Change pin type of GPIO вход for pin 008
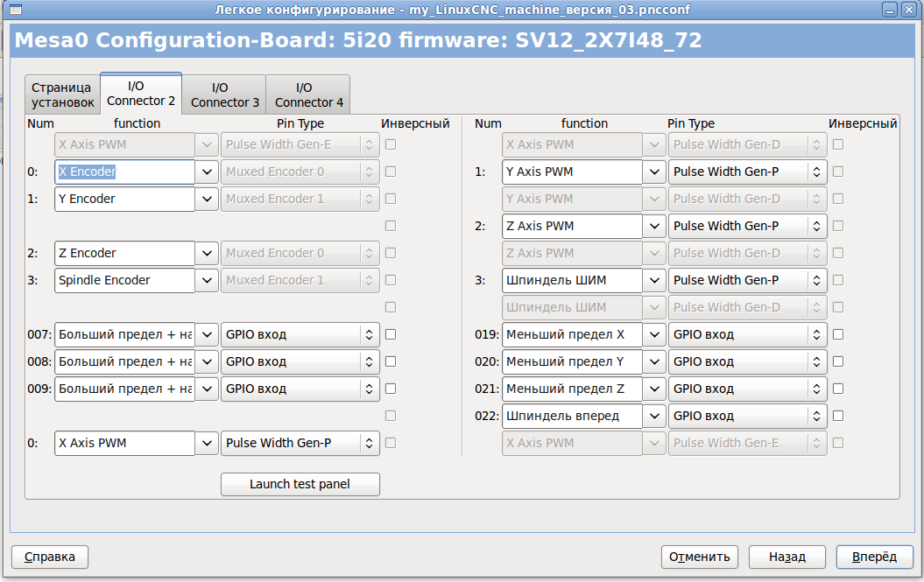This screenshot has height=582, width=924. click(300, 361)
